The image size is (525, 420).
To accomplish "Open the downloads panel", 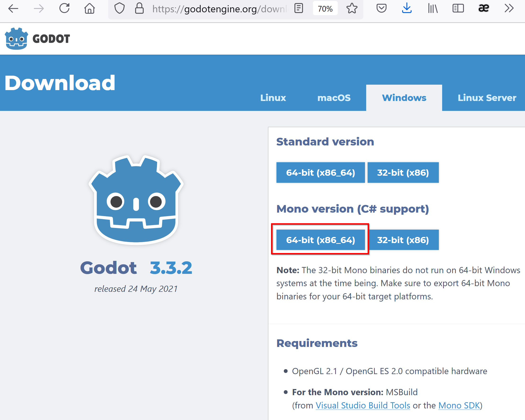I will tap(407, 9).
